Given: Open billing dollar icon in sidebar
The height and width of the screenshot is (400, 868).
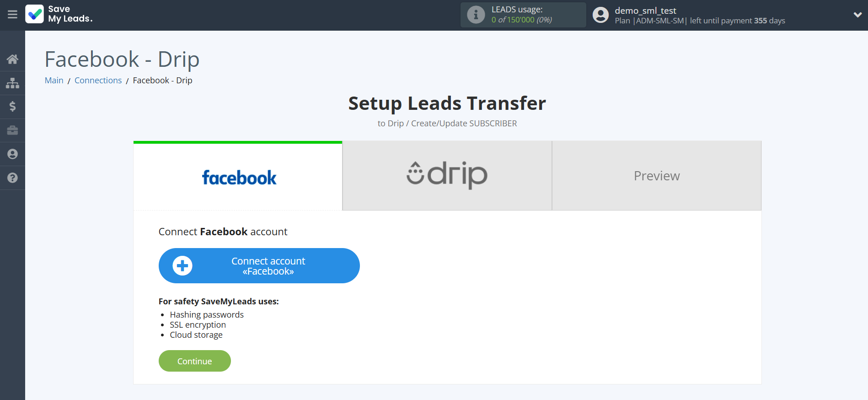Looking at the screenshot, I should 12,107.
